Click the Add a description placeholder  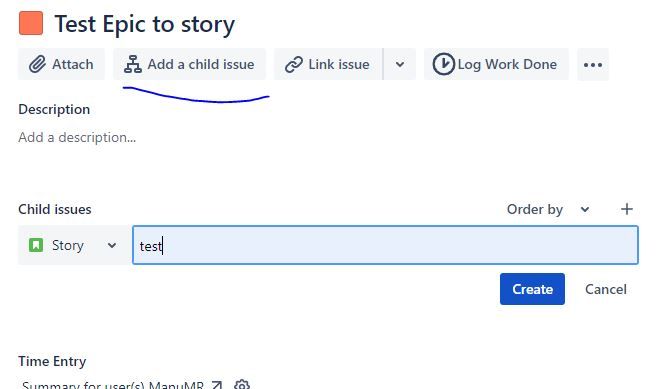click(77, 137)
